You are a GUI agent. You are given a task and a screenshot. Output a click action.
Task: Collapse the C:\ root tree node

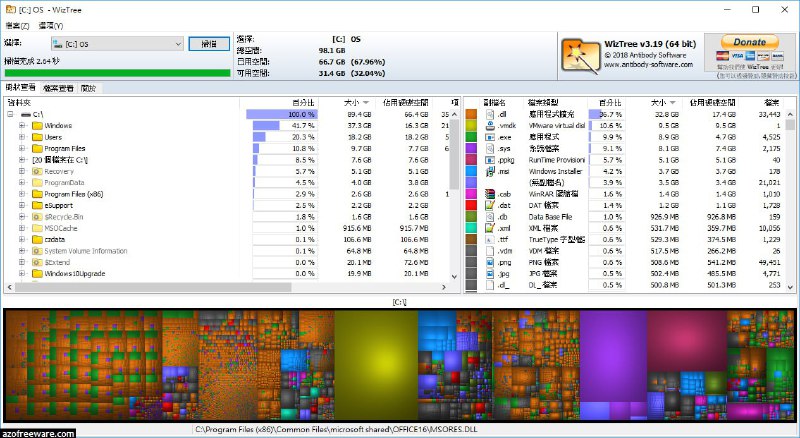(10, 115)
